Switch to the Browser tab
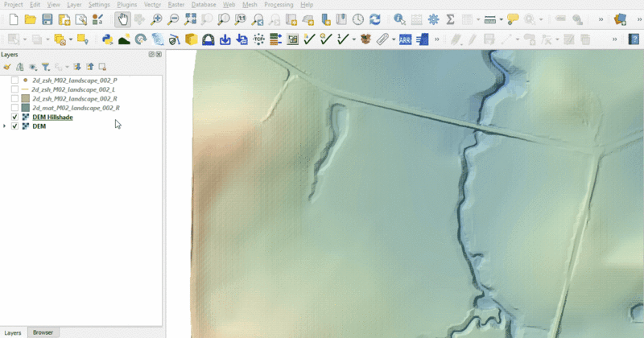 (x=43, y=332)
